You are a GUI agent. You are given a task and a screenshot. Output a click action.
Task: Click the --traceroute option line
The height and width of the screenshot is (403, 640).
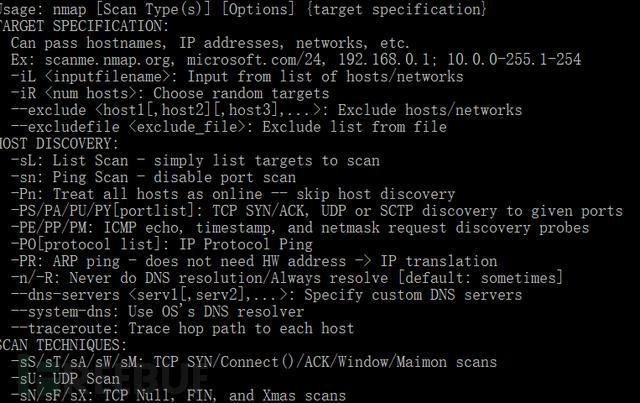click(182, 328)
